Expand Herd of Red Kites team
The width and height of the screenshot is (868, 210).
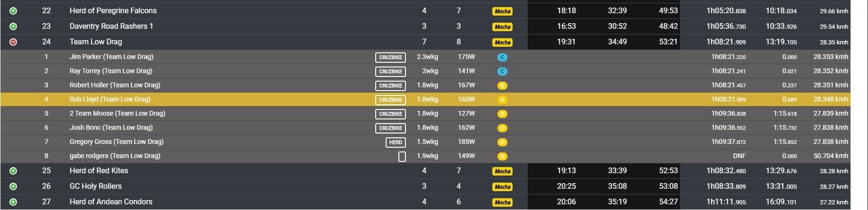pyautogui.click(x=13, y=171)
